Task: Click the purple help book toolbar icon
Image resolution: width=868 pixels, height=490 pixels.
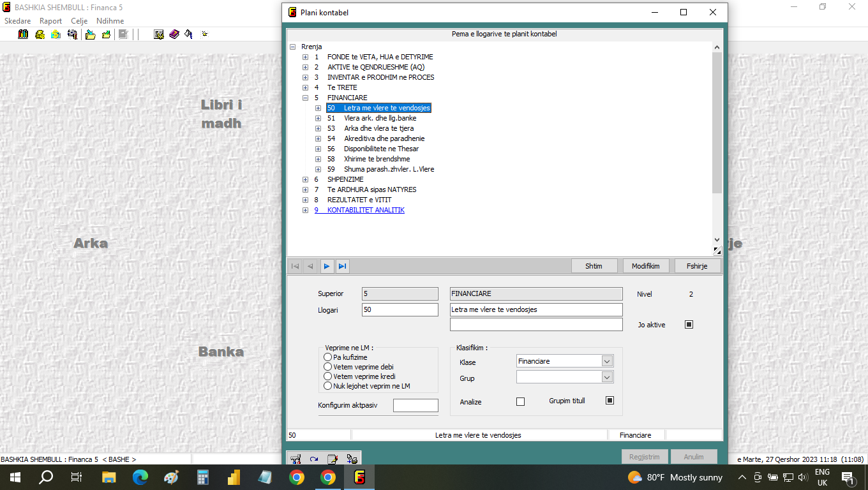Action: pos(174,34)
